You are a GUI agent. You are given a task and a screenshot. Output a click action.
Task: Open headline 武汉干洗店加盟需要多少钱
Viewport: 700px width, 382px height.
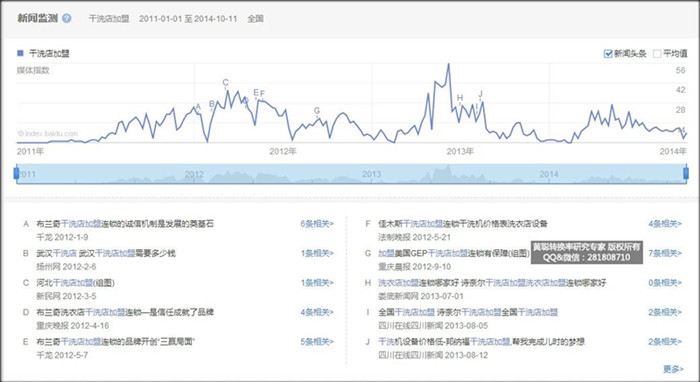click(106, 253)
